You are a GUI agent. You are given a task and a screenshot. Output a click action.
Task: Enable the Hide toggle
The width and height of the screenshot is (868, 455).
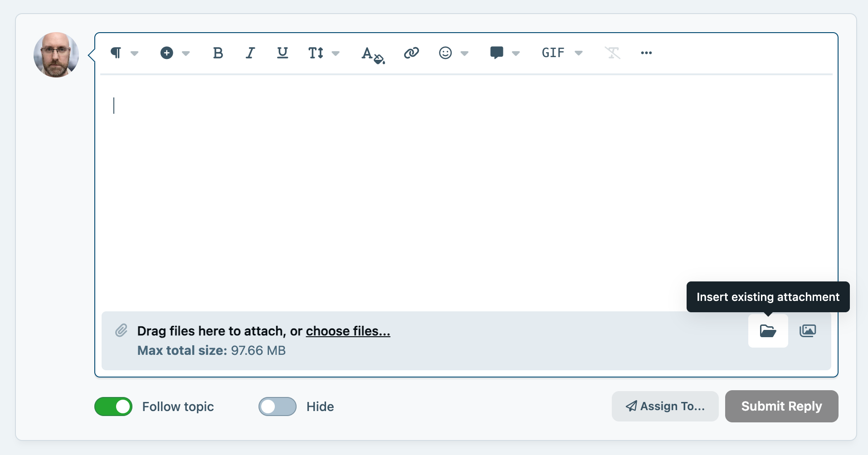pyautogui.click(x=278, y=407)
